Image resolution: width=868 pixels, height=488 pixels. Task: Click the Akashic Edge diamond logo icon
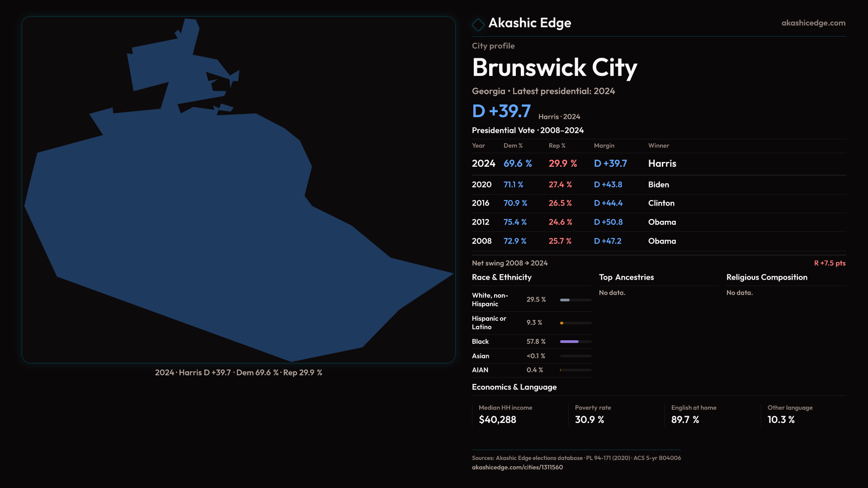point(478,24)
